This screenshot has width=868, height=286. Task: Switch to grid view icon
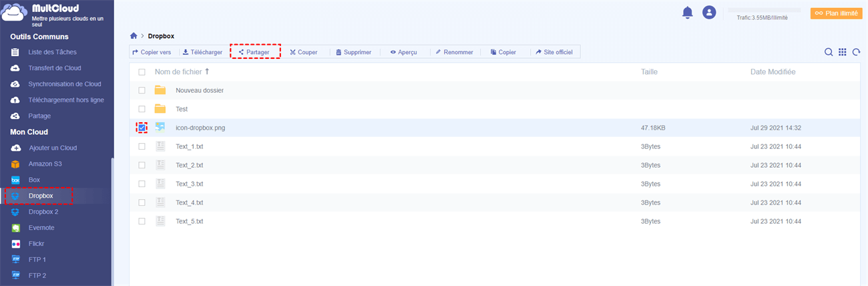click(x=842, y=52)
